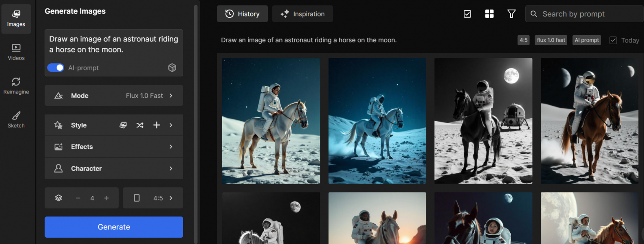Open the multi-select checkbox icon near the search bar

467,13
